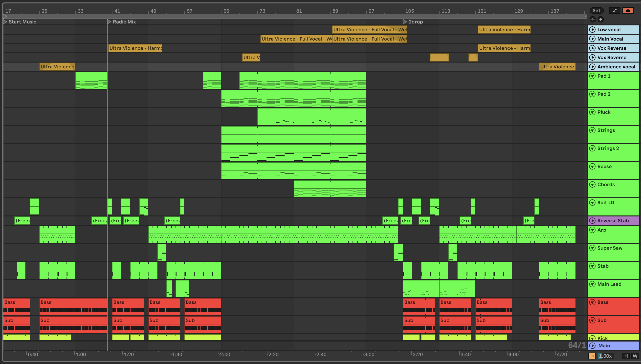Toggle the H optimize height button
The image size is (641, 364).
coord(626,356)
